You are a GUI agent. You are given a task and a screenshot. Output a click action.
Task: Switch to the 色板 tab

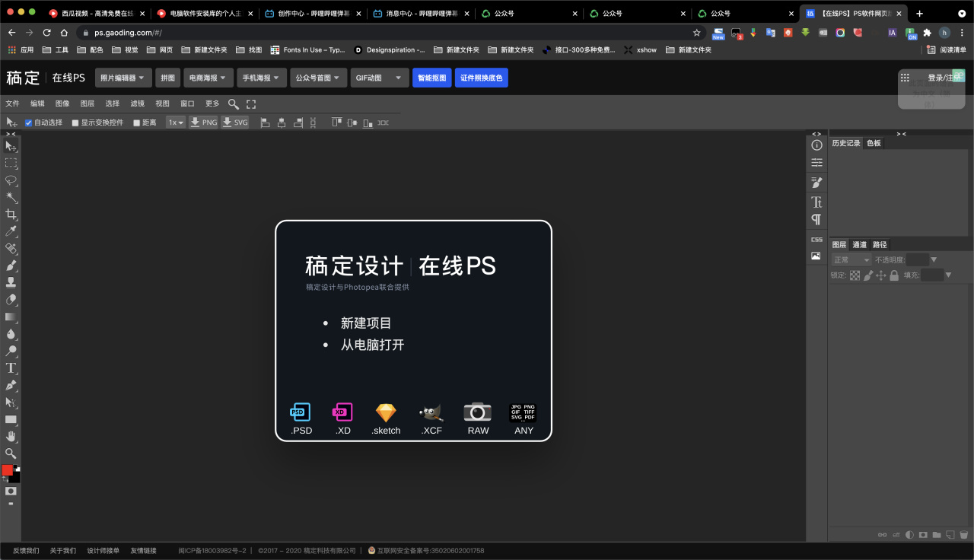[874, 143]
